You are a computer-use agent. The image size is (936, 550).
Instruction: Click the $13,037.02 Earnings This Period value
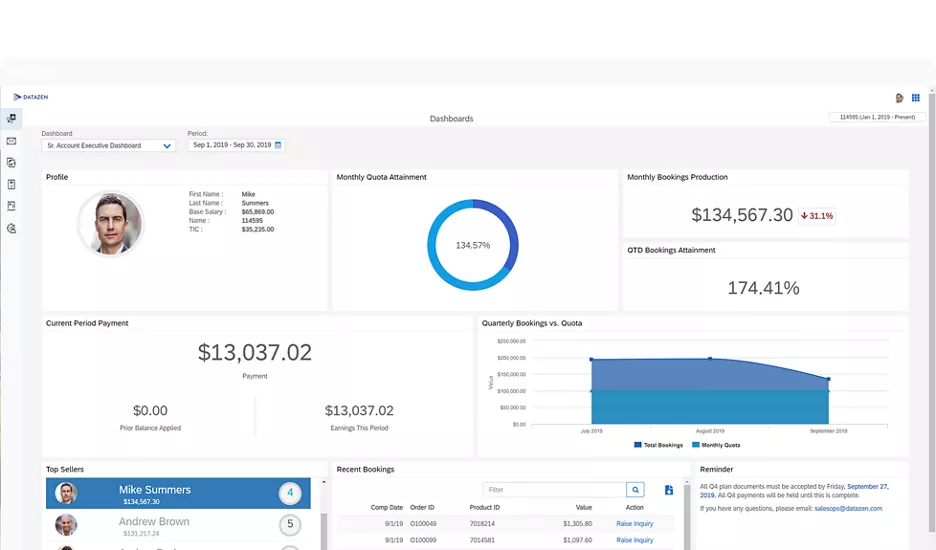click(359, 411)
